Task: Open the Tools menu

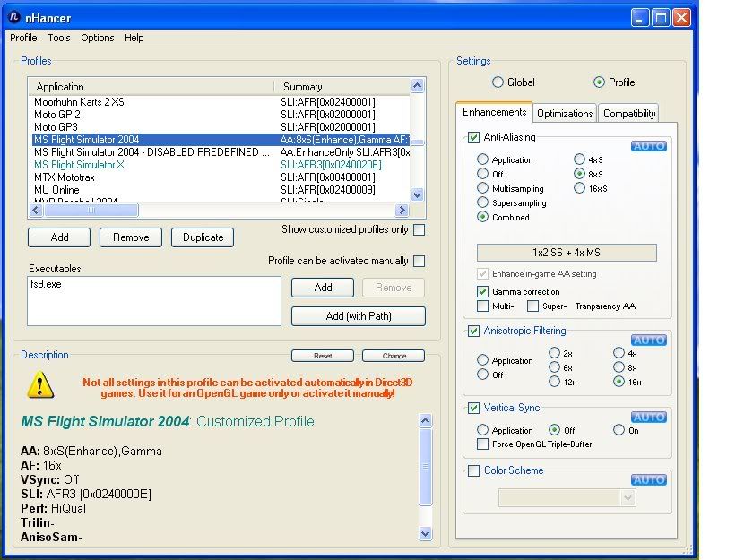Action: [x=59, y=38]
